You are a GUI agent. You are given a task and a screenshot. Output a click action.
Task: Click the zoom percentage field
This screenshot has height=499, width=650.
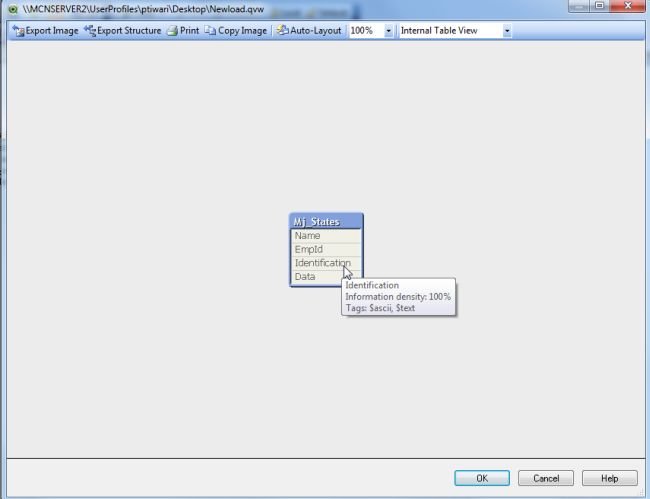(366, 31)
